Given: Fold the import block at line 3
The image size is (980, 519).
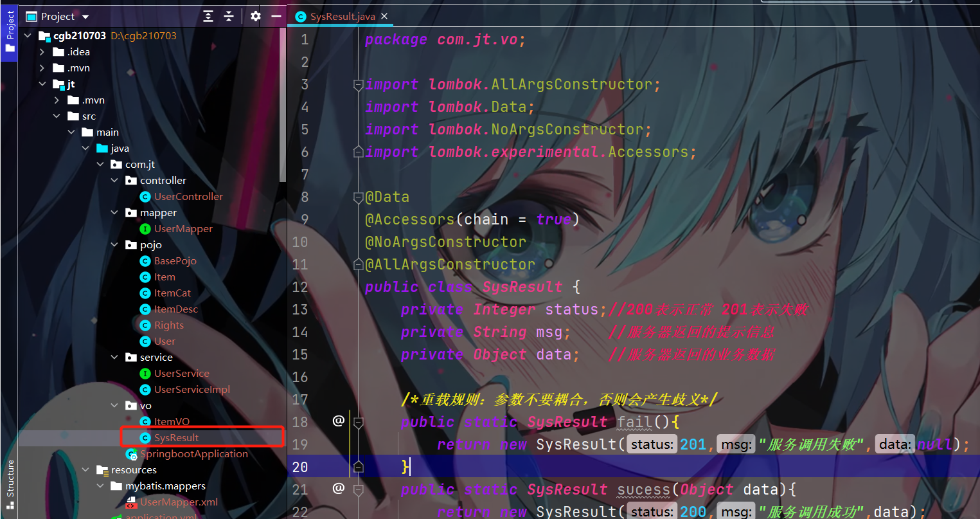Looking at the screenshot, I should coord(359,84).
